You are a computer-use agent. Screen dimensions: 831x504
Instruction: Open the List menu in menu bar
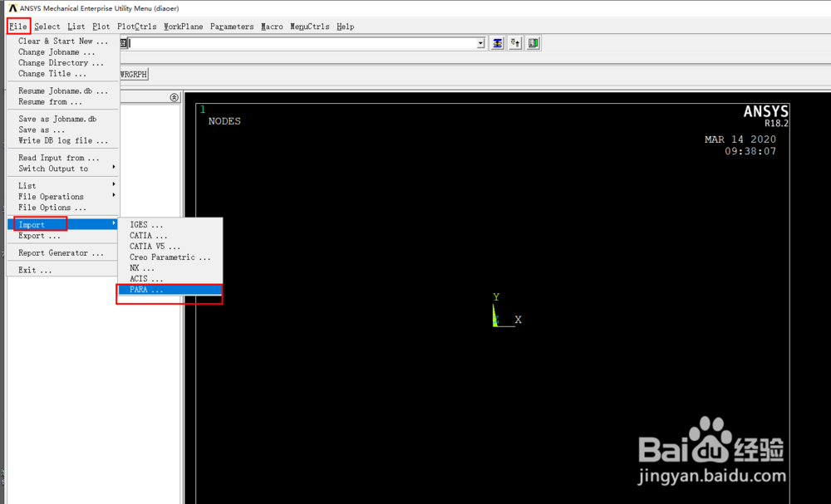click(76, 27)
